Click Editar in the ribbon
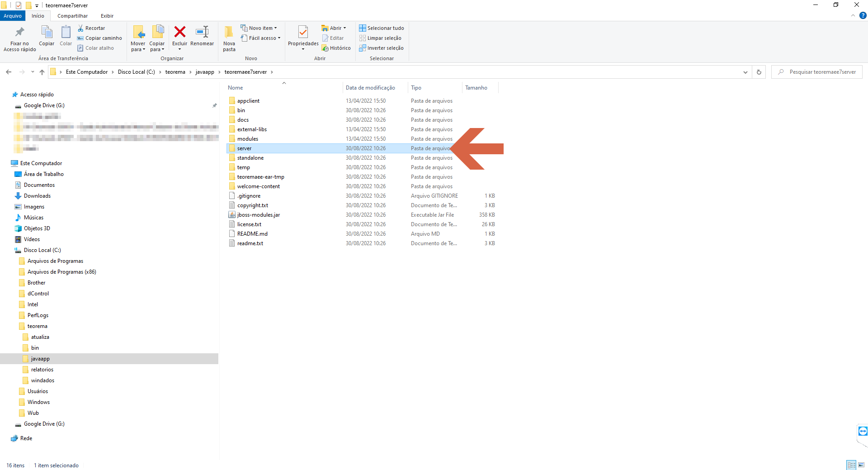This screenshot has width=868, height=470. [333, 38]
